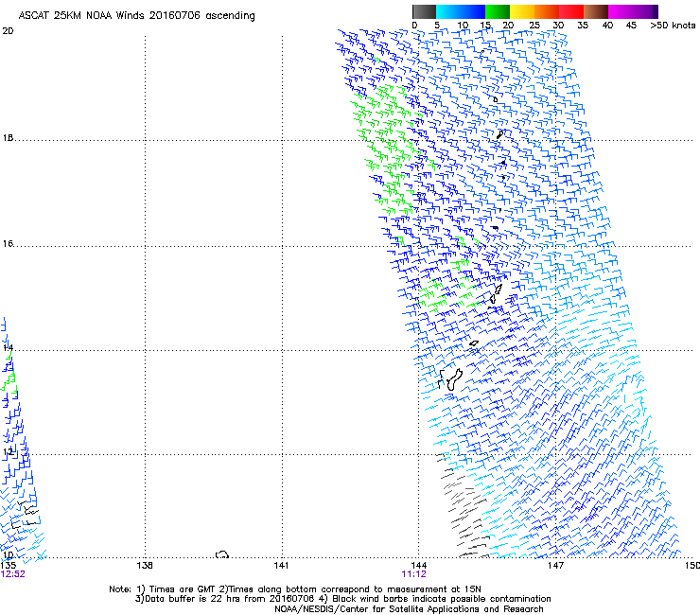Click the green 15-20 knots legend swatch
700x615 pixels.
[x=498, y=11]
